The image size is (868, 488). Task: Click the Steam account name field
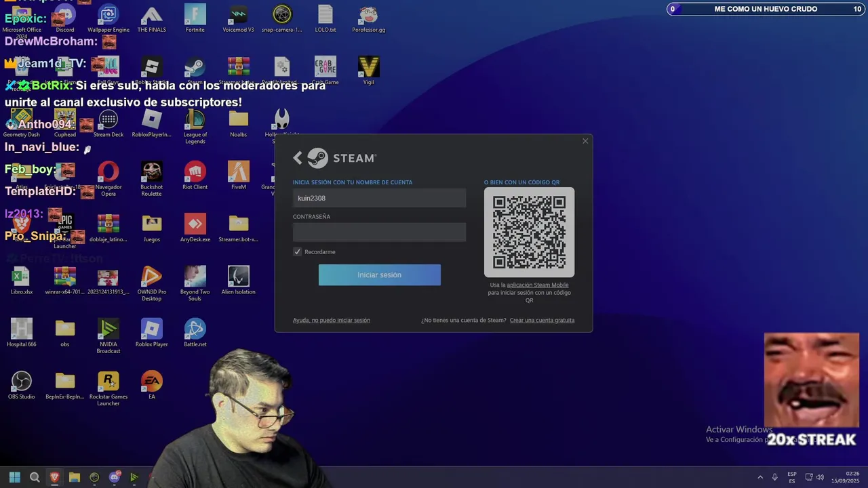379,198
